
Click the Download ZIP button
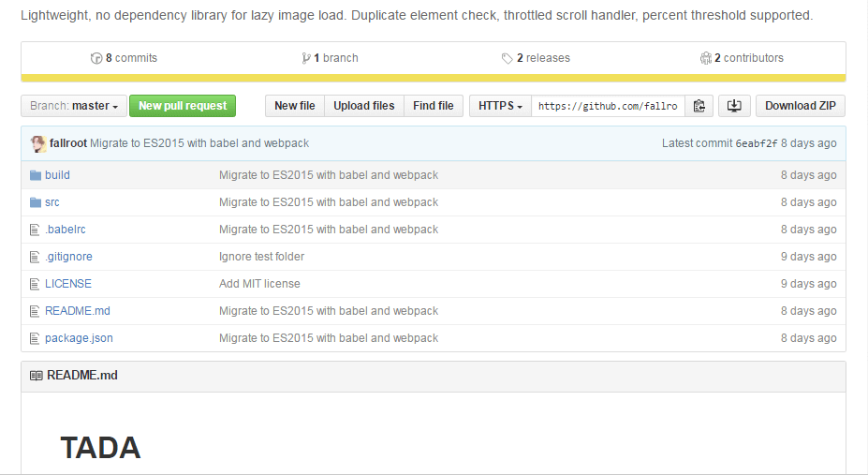[x=801, y=106]
